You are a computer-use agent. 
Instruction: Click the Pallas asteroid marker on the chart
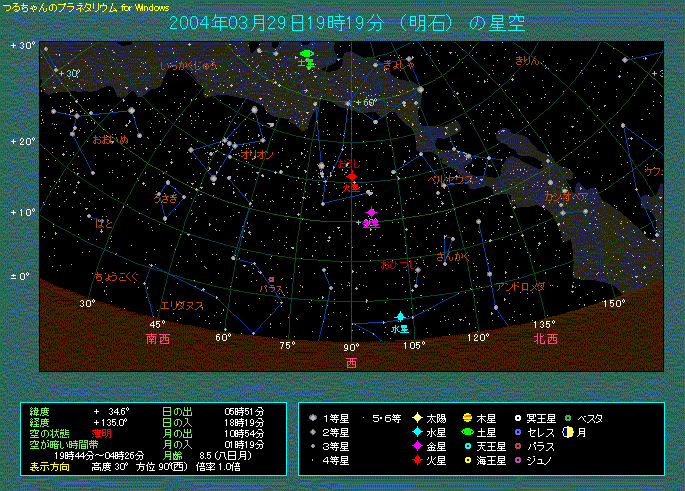(x=271, y=279)
